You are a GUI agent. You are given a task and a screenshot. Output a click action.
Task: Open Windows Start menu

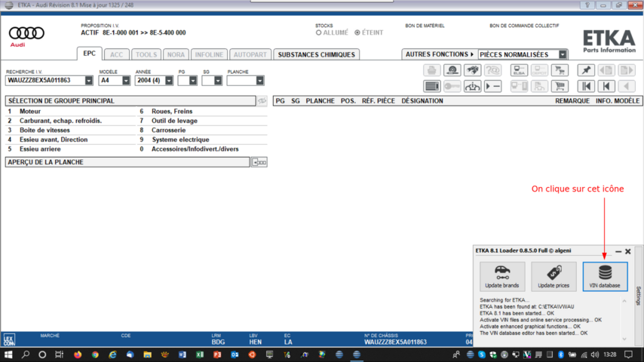click(8, 354)
